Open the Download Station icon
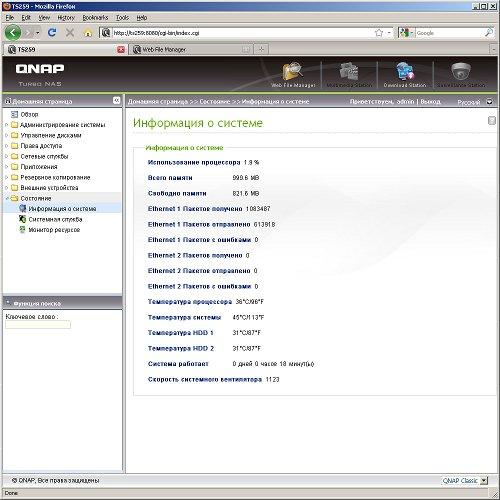 405,71
